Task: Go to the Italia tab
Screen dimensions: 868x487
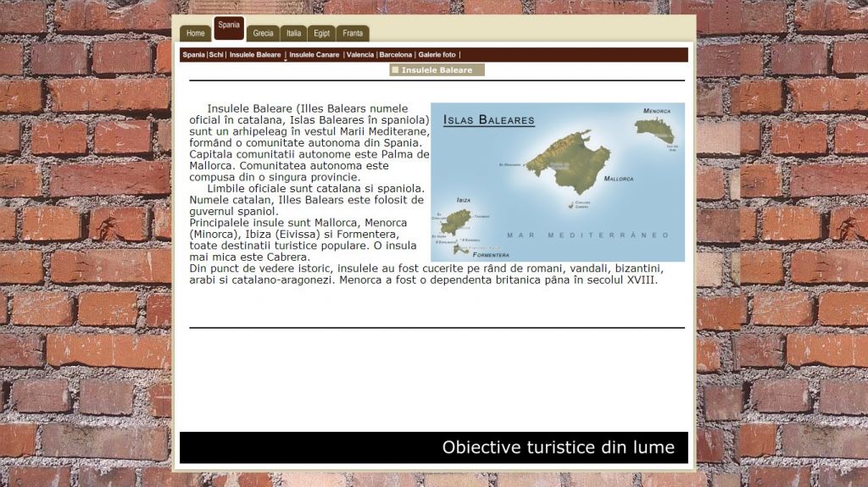Action: (293, 34)
